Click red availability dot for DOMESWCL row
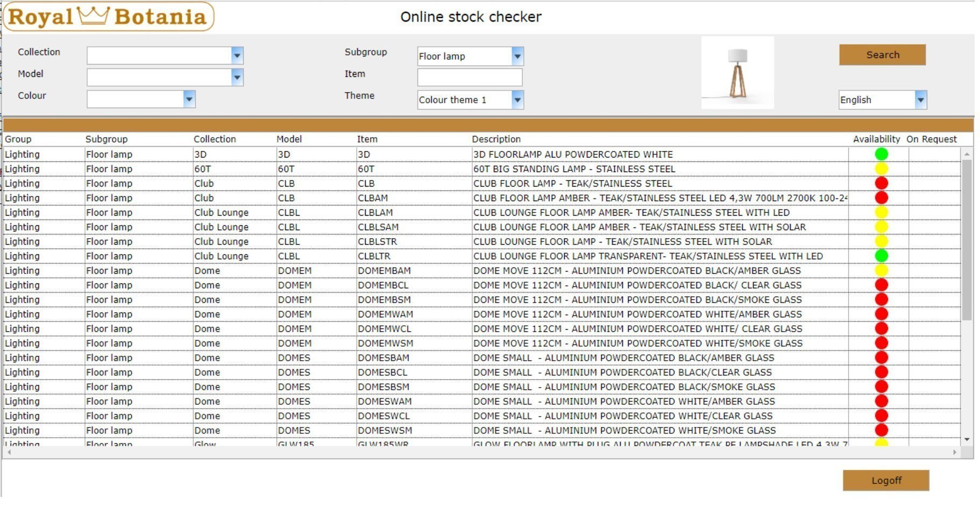Screen dimensions: 980x513 tap(881, 416)
